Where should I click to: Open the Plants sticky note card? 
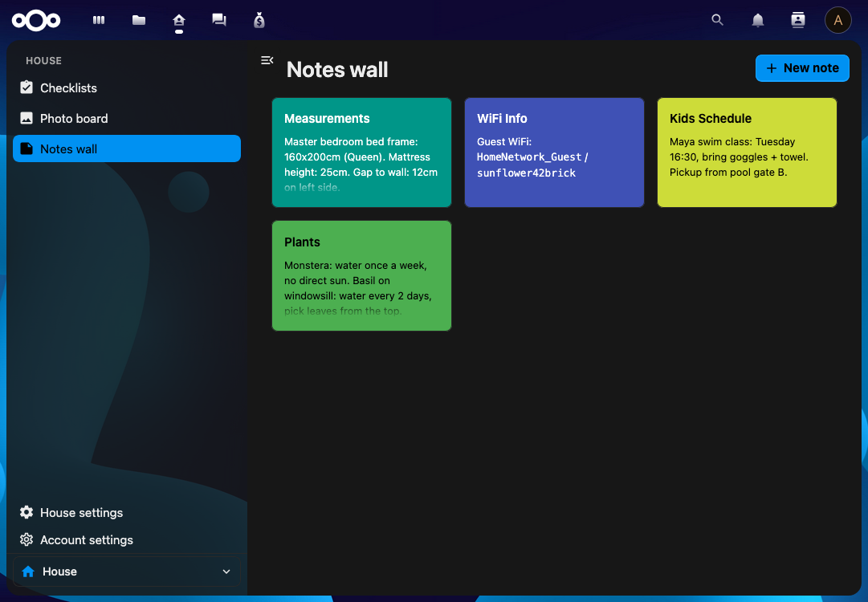tap(361, 275)
